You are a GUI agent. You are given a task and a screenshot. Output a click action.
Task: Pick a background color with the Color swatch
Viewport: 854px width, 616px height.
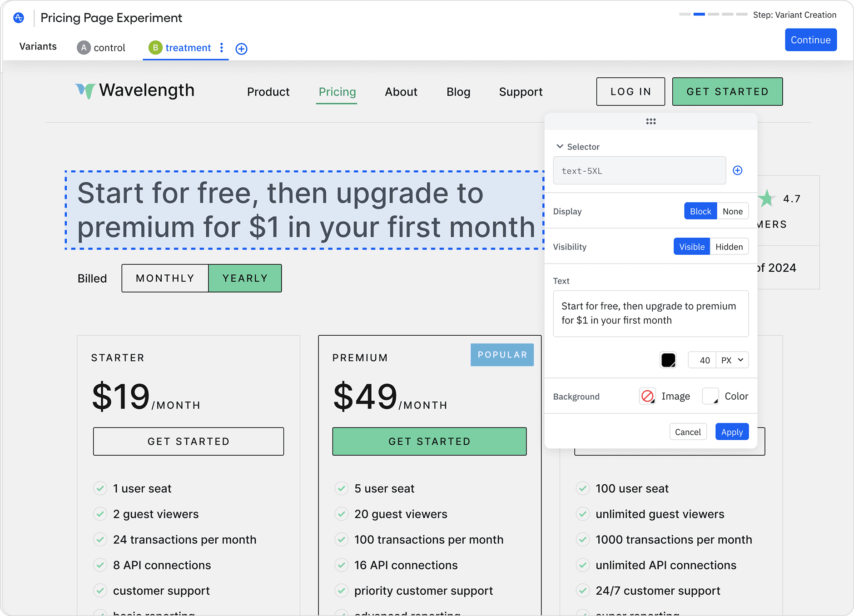[x=710, y=396]
